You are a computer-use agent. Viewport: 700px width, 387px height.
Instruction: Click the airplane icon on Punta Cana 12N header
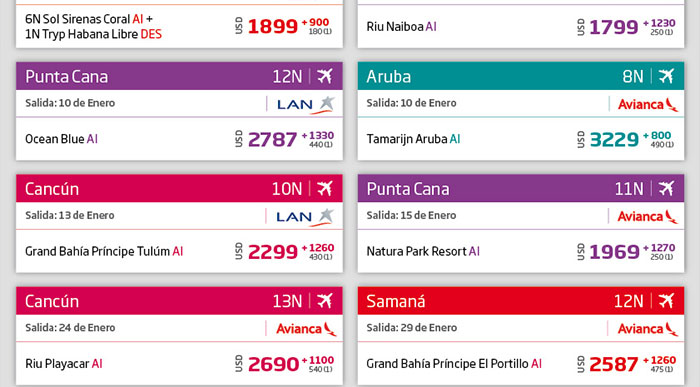click(325, 76)
